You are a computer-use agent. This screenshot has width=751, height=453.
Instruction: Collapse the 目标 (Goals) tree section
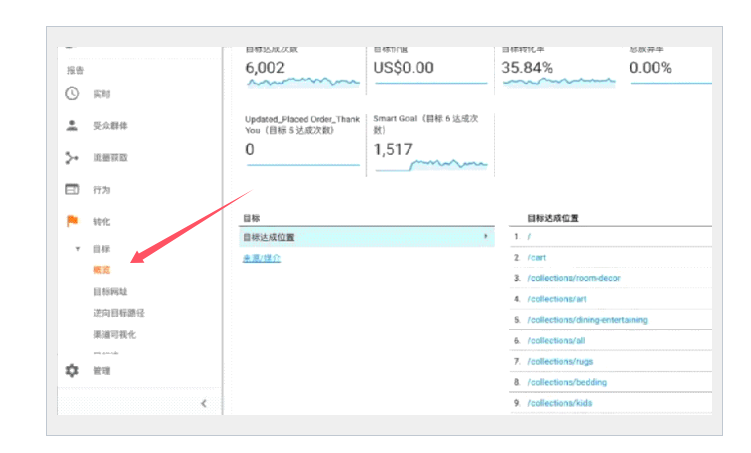(x=78, y=249)
